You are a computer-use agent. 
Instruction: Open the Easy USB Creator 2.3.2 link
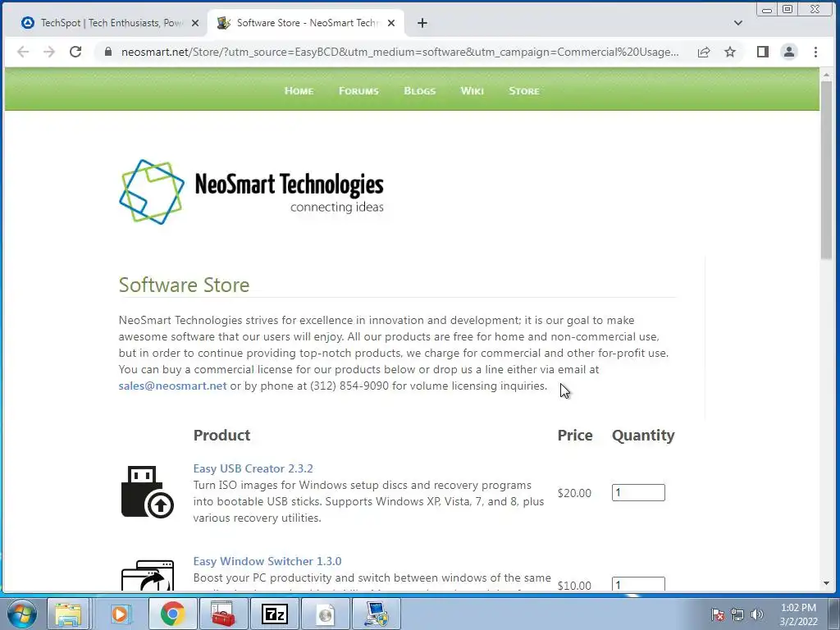click(253, 468)
